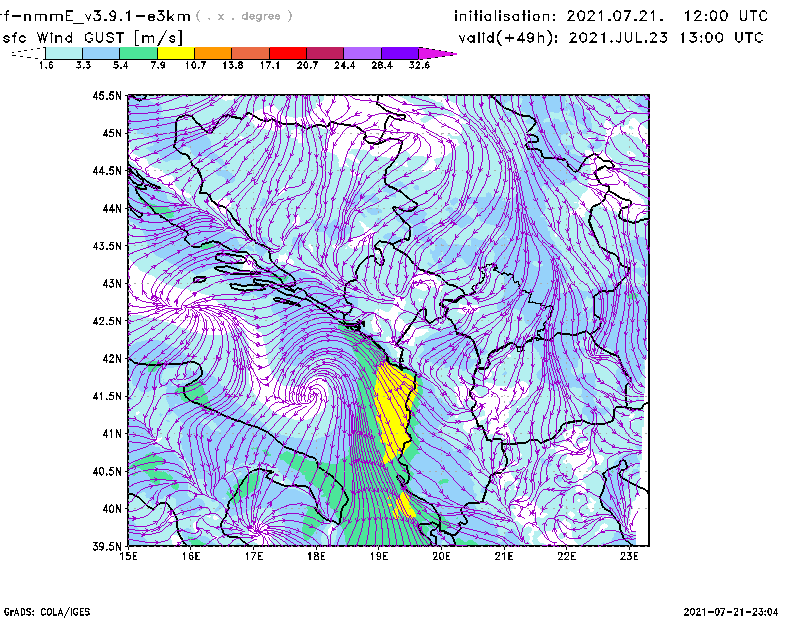Click the '20E' longitude axis label
This screenshot has height=618, width=800.
[x=441, y=556]
